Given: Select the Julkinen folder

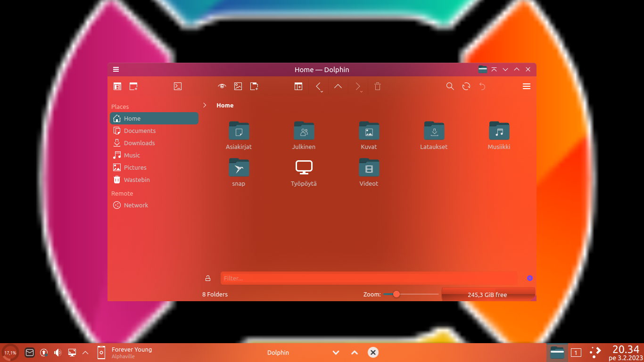Looking at the screenshot, I should 304,135.
